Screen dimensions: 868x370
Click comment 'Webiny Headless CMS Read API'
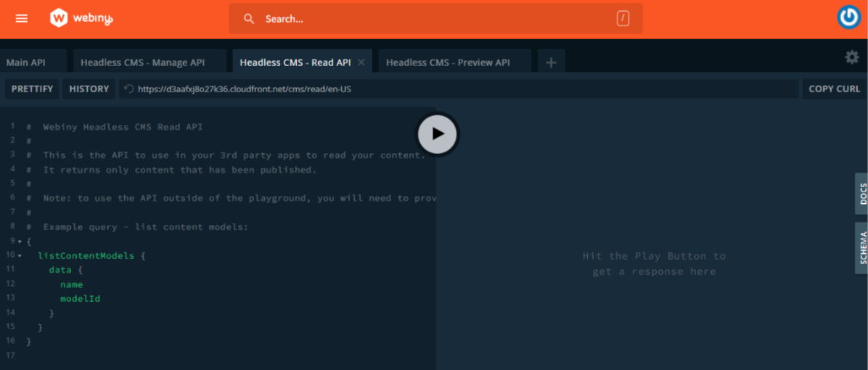coord(123,127)
